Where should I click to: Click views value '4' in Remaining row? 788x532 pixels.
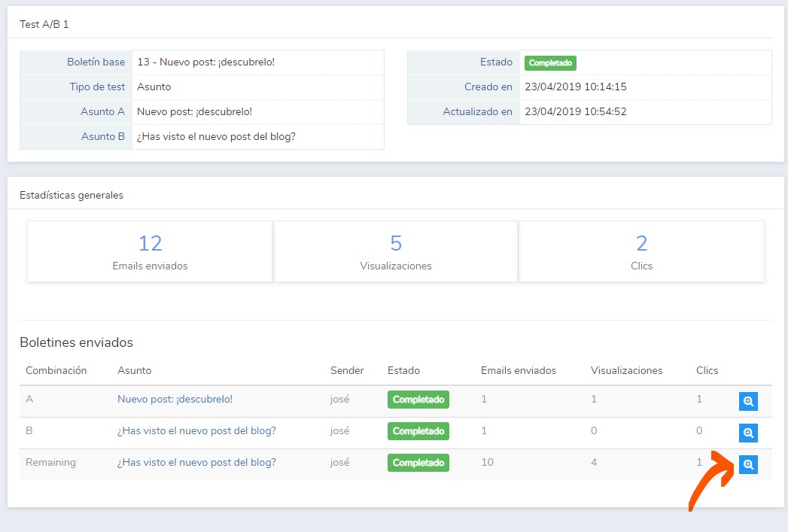point(594,462)
